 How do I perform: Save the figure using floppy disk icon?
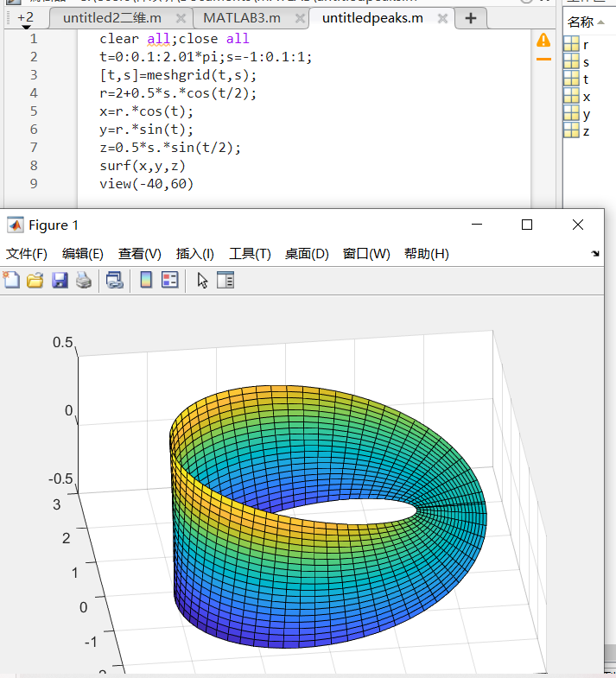[x=60, y=280]
